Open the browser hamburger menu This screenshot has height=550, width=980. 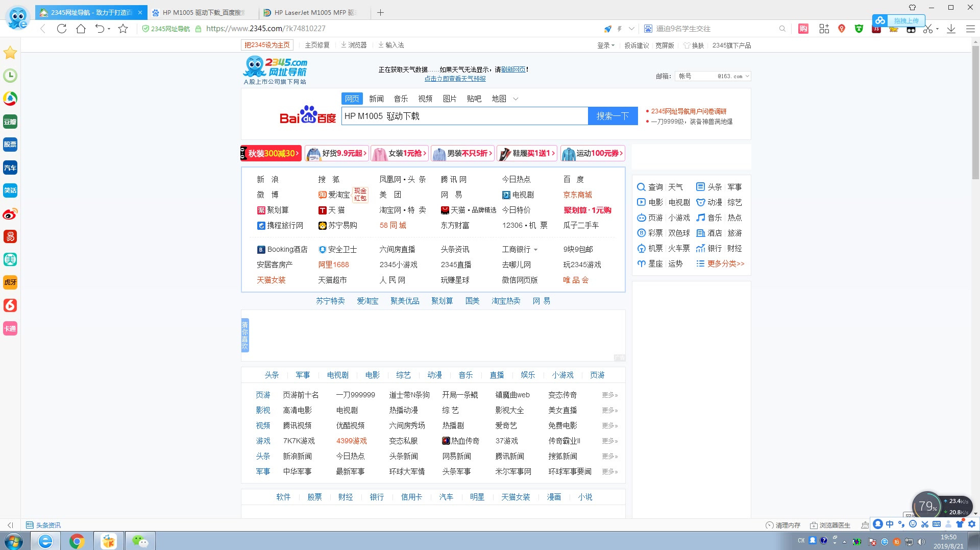[x=970, y=29]
